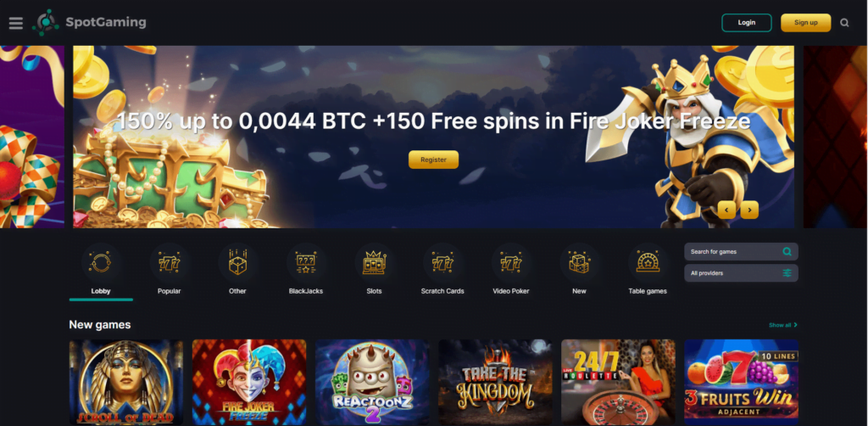The height and width of the screenshot is (426, 868).
Task: Click the gold Sign up button
Action: click(x=805, y=23)
